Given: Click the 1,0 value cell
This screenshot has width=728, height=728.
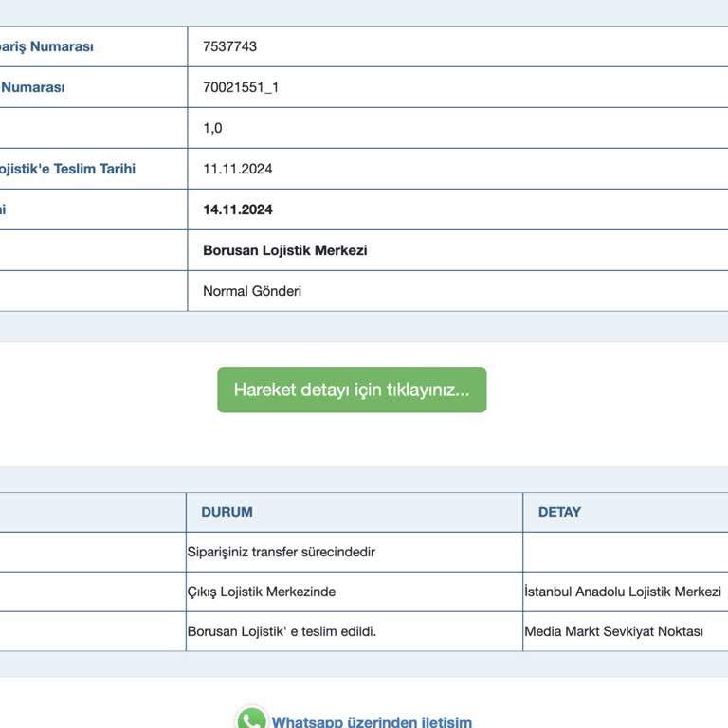Looking at the screenshot, I should coord(212,128).
